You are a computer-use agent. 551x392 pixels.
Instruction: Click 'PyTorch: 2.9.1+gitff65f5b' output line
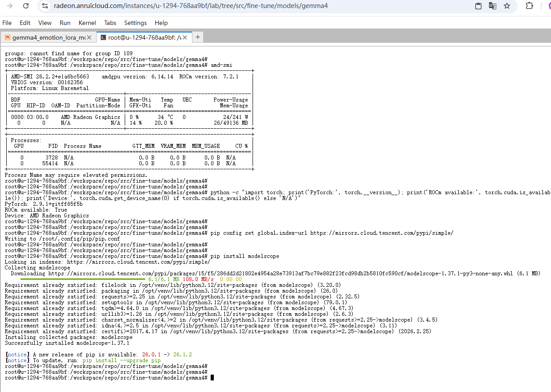tap(44, 204)
